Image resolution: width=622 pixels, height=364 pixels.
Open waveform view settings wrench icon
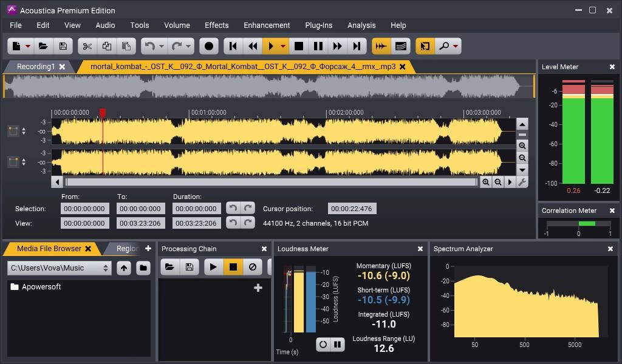coord(522,182)
